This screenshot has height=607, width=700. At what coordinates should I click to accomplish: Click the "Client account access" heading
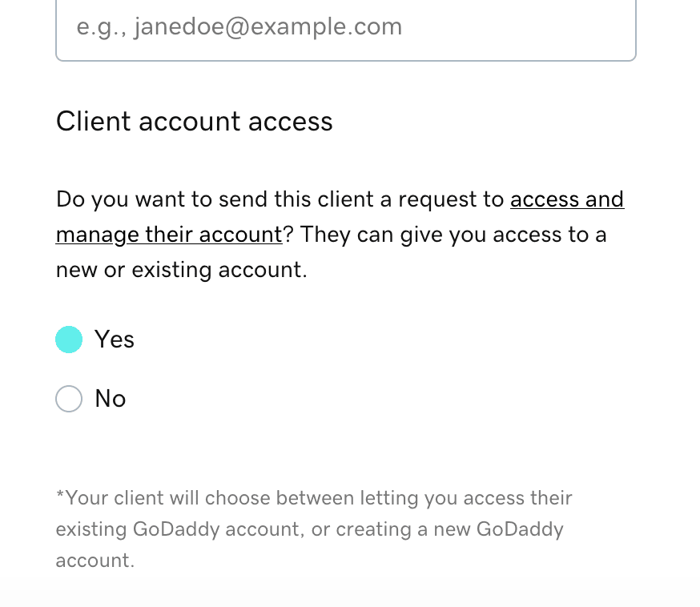tap(195, 122)
